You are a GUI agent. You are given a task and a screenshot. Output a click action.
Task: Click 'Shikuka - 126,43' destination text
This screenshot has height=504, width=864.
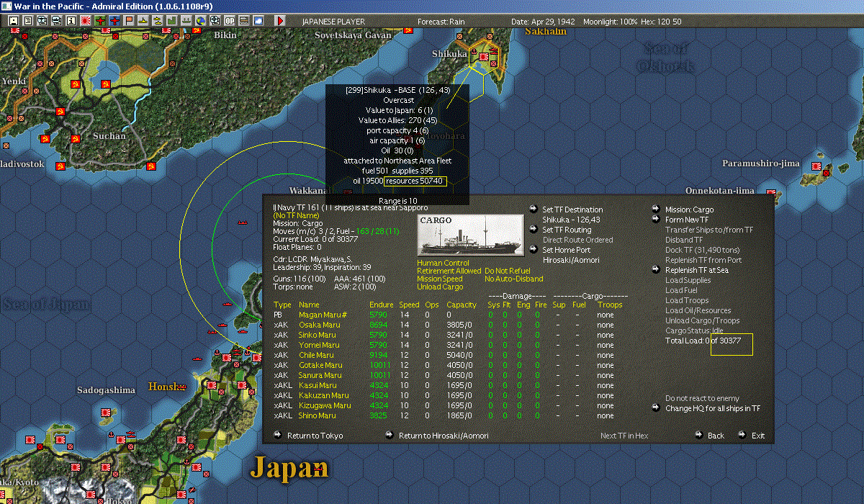pyautogui.click(x=571, y=220)
